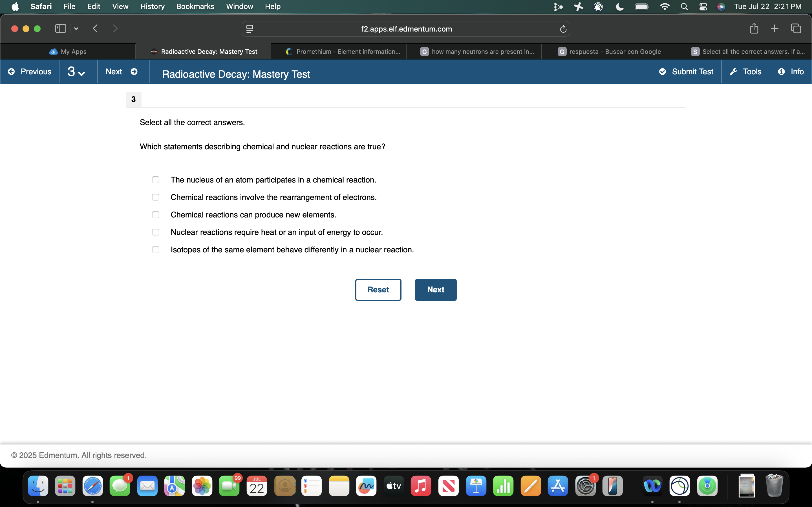Advance using the Next arrow in test navigation
This screenshot has width=812, height=507.
coord(123,72)
